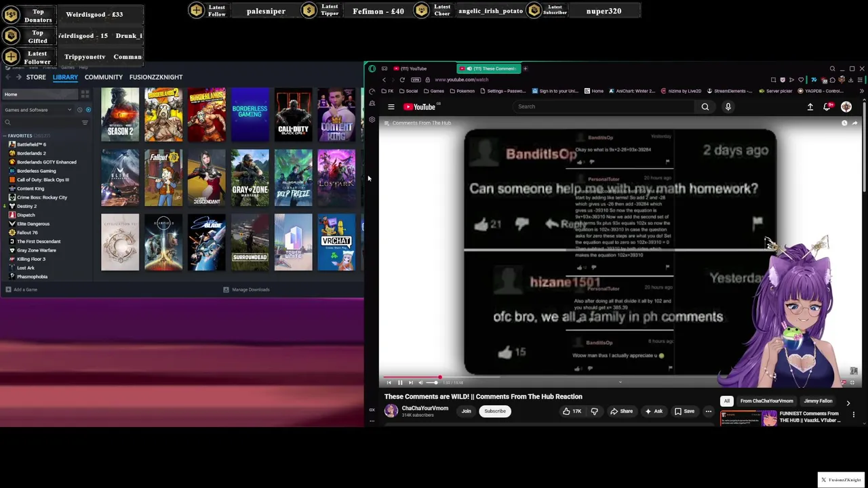Click the video Watch later clock icon
The image size is (868, 488).
point(844,123)
